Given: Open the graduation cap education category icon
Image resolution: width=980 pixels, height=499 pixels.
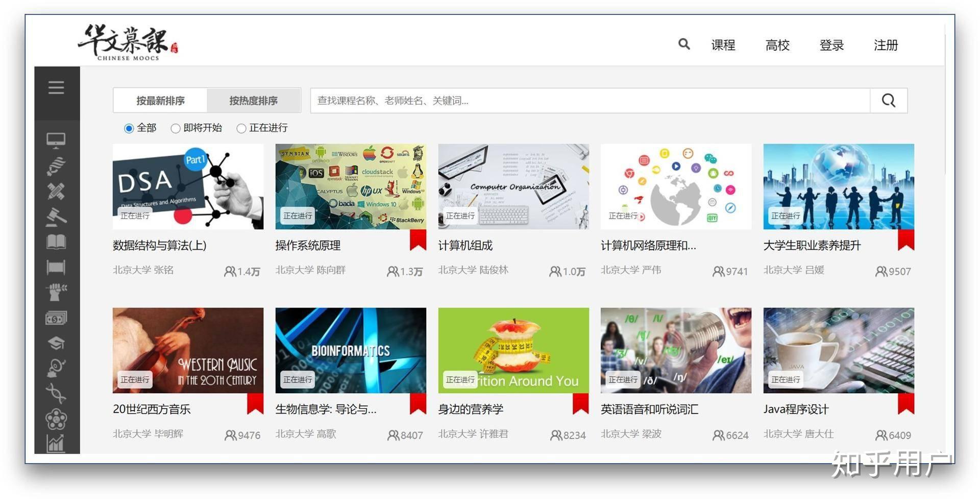Looking at the screenshot, I should (57, 343).
